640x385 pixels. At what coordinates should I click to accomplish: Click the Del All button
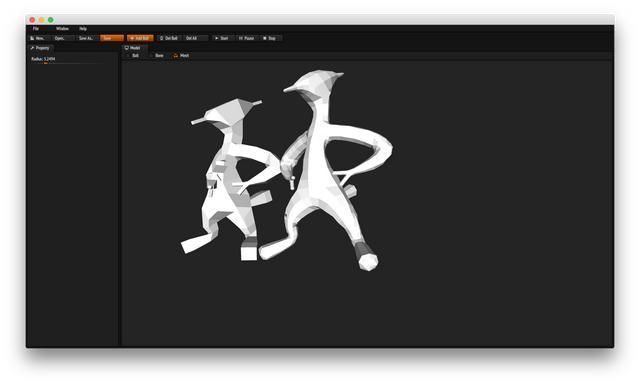click(195, 38)
